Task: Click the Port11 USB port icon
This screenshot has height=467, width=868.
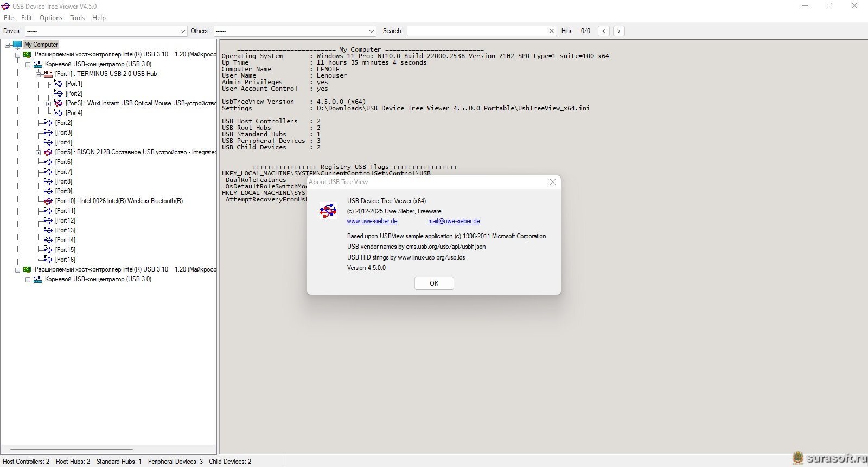Action: tap(48, 211)
